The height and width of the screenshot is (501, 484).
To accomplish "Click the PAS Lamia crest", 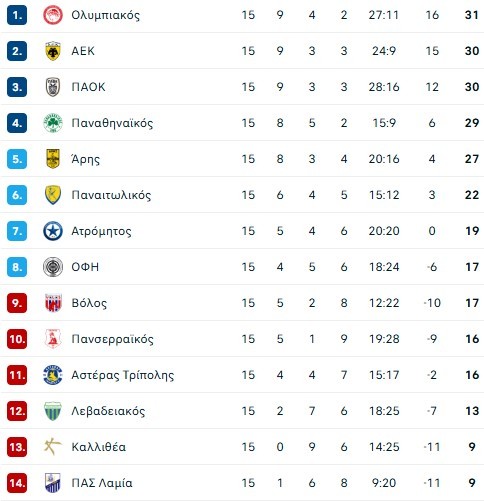I will (x=53, y=483).
